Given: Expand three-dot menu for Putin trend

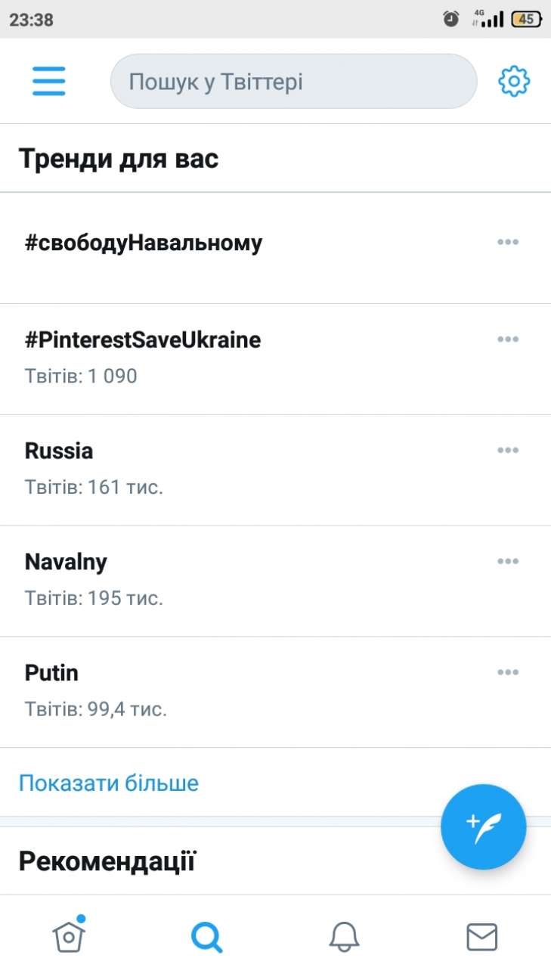Looking at the screenshot, I should click(x=507, y=672).
